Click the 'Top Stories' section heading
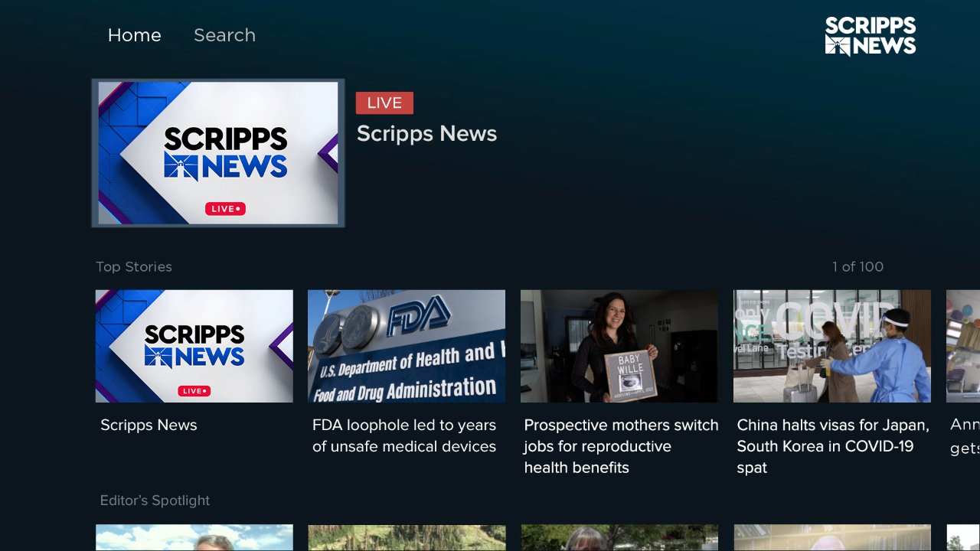The width and height of the screenshot is (980, 551). 134,267
